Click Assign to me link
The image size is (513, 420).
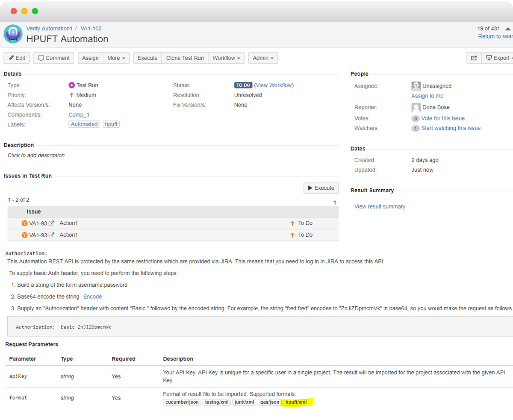pos(427,96)
